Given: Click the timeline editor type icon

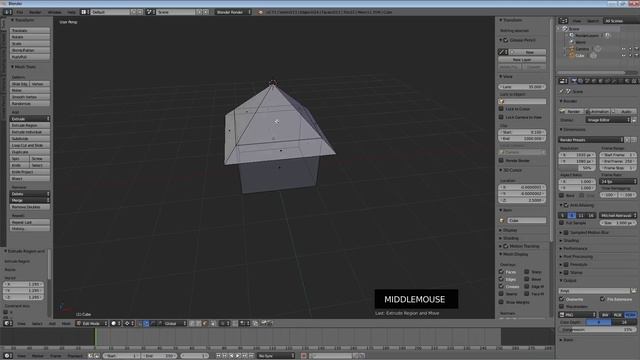Looking at the screenshot, I should pyautogui.click(x=8, y=356).
